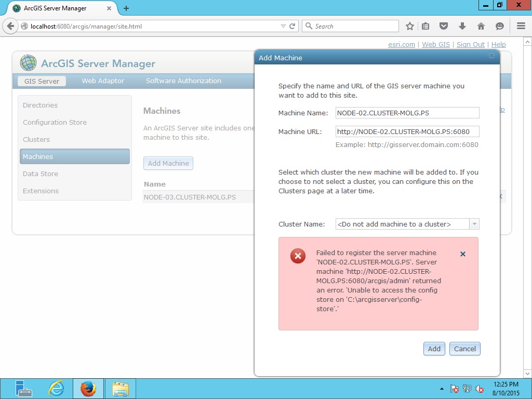
Task: Switch to the Software Authorization tab
Action: point(183,81)
